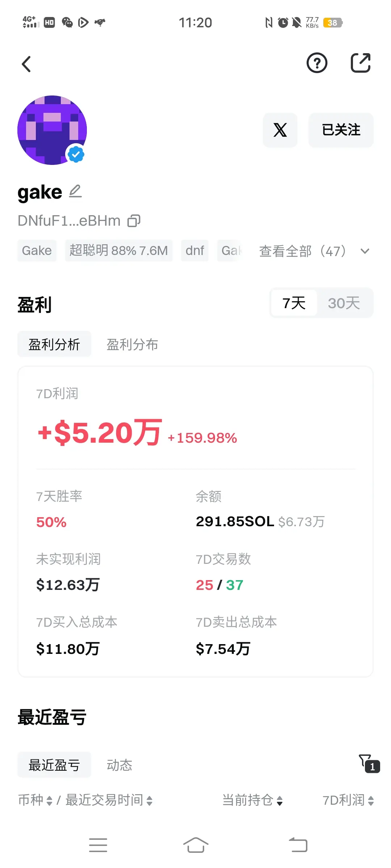This screenshot has height=868, width=391.
Task: Switch period to 30天
Action: (344, 303)
